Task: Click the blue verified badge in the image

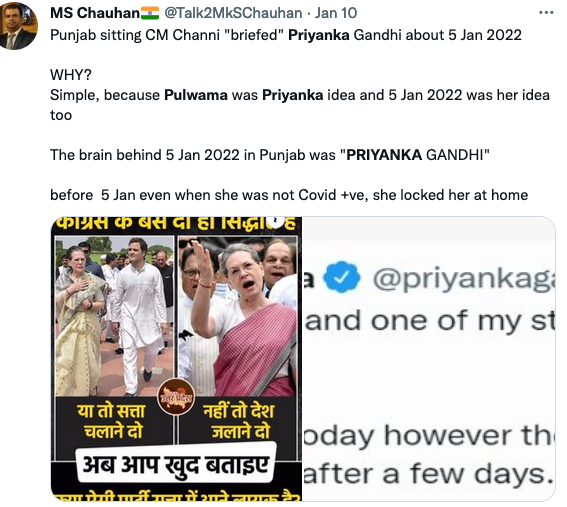Action: tap(342, 278)
